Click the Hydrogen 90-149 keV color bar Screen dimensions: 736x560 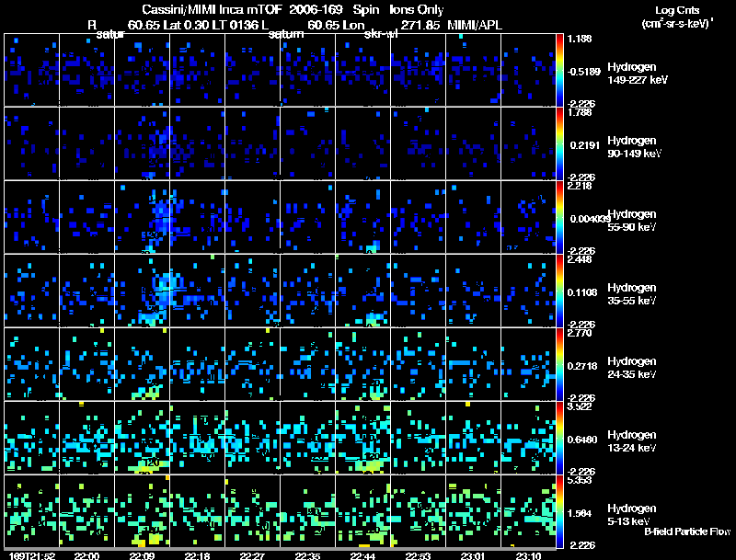click(x=561, y=143)
